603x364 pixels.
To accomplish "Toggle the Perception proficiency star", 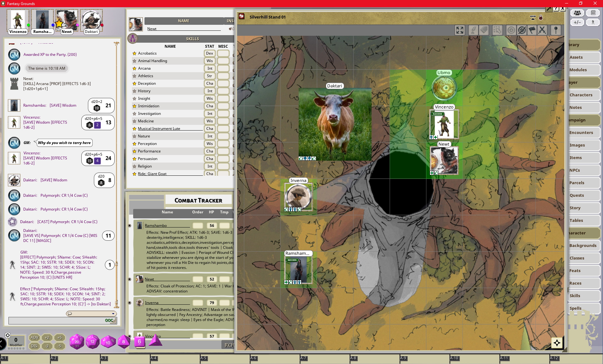I will [x=134, y=144].
